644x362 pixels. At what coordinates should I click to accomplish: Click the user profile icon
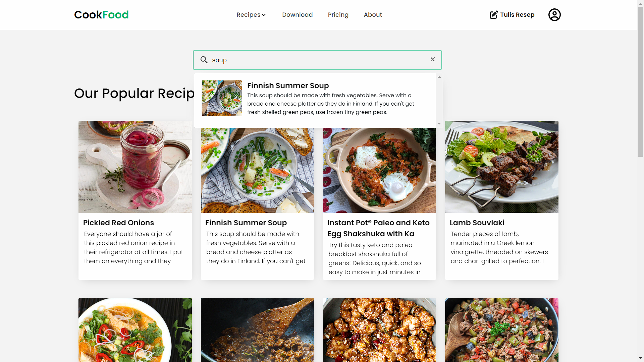(x=555, y=15)
